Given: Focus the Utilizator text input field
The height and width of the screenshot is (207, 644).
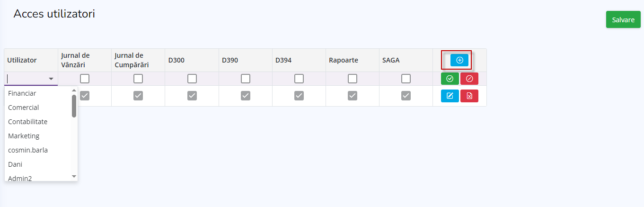Looking at the screenshot, I should [x=26, y=79].
